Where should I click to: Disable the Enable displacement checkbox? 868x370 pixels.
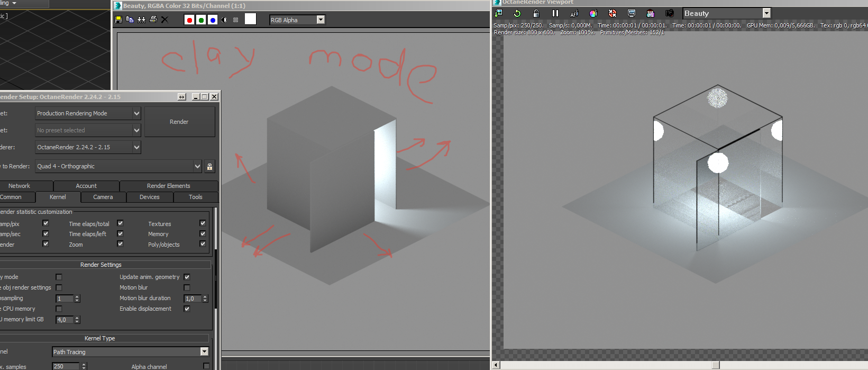tap(187, 309)
